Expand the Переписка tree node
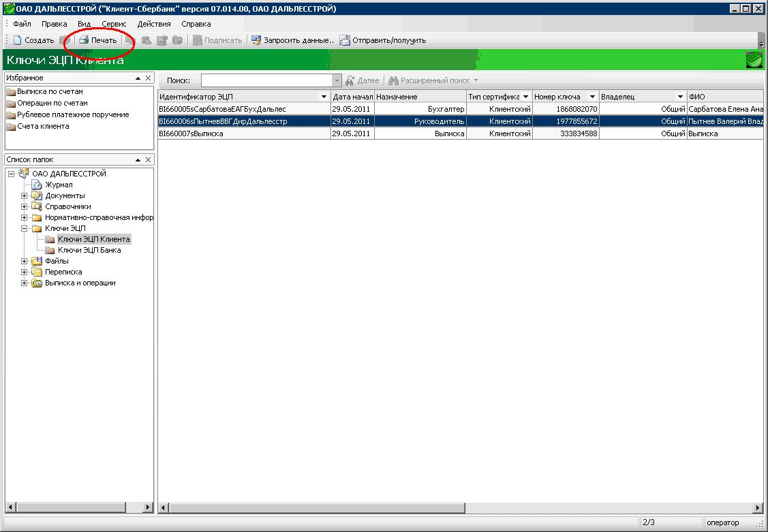This screenshot has width=768, height=532. [x=23, y=272]
